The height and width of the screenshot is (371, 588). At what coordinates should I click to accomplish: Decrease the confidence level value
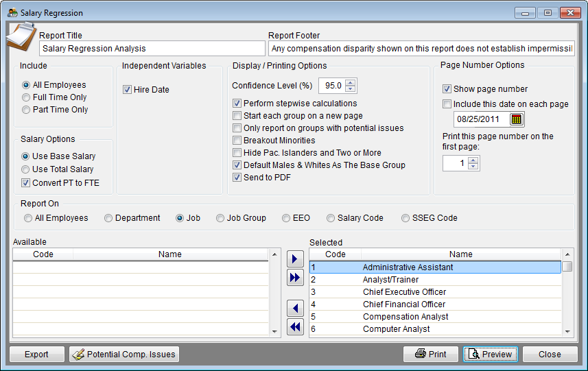350,89
